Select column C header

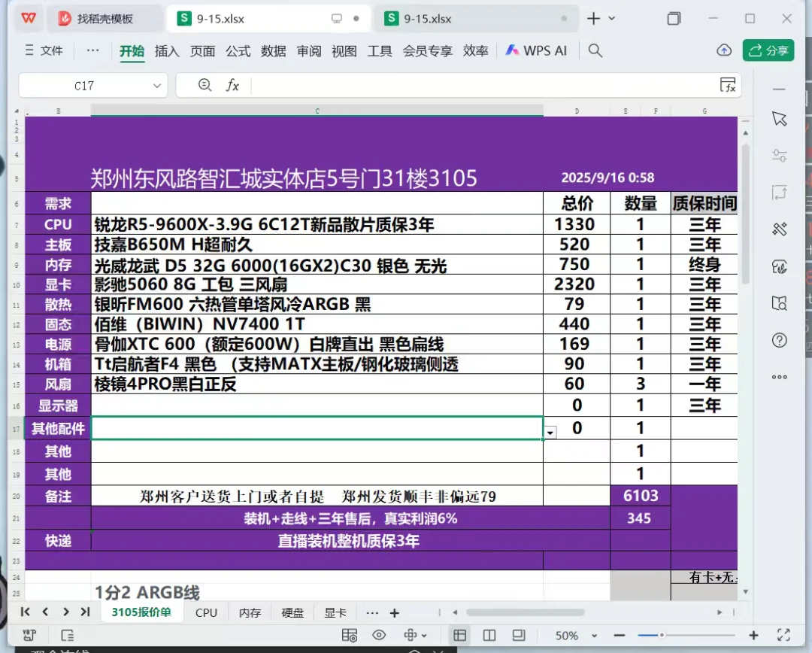point(317,111)
